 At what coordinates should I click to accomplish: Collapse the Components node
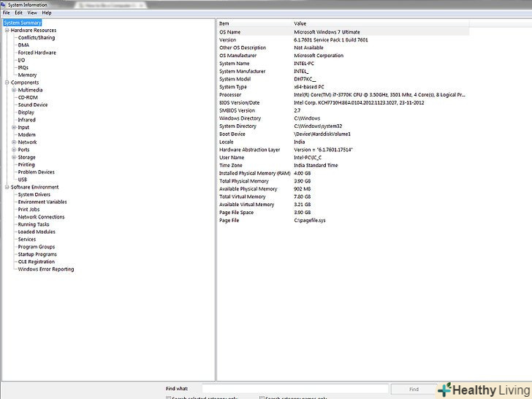click(x=7, y=83)
